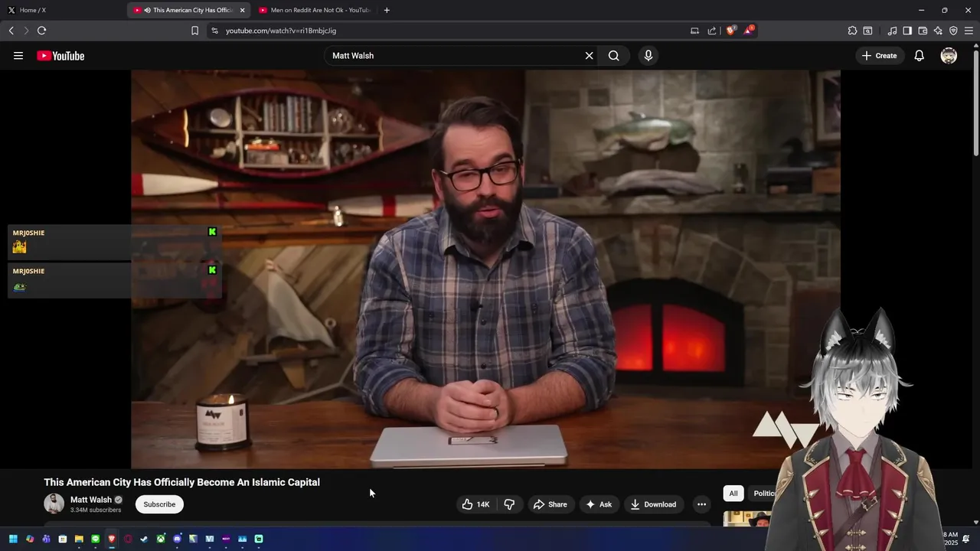980x551 pixels.
Task: Share the Matt Walsh video
Action: coord(550,504)
